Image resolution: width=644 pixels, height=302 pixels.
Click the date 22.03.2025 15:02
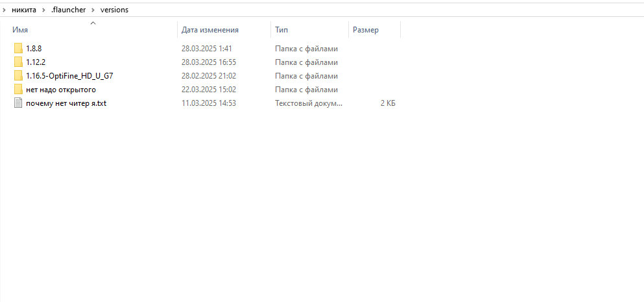tap(209, 89)
